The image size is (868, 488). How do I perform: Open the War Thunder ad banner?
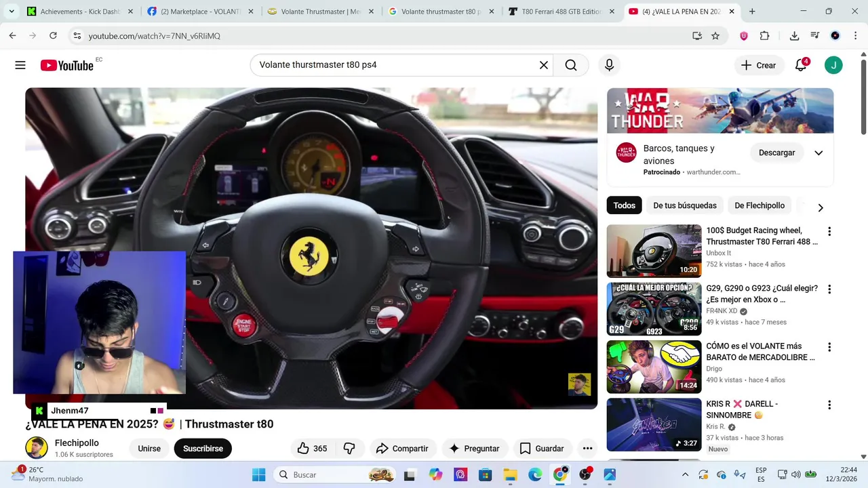click(x=720, y=110)
